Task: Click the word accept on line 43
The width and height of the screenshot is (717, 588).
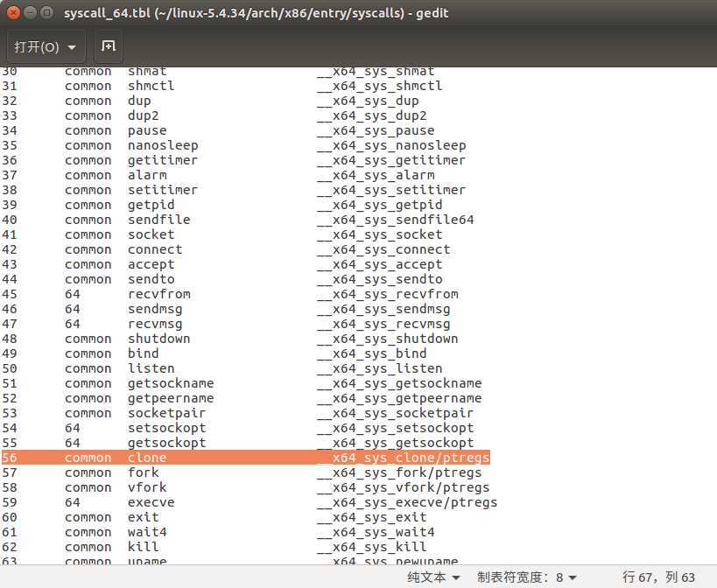Action: tap(151, 264)
